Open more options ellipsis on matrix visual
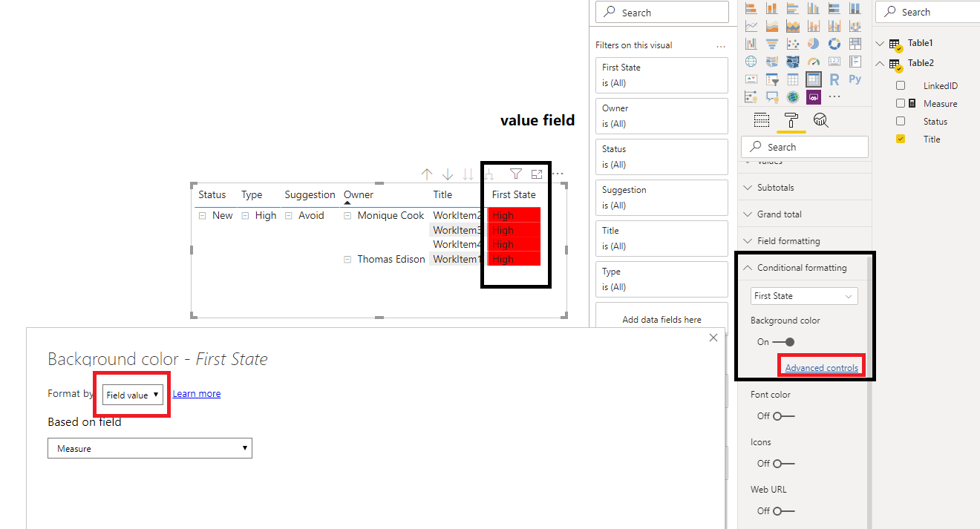Image resolution: width=980 pixels, height=529 pixels. (x=558, y=174)
